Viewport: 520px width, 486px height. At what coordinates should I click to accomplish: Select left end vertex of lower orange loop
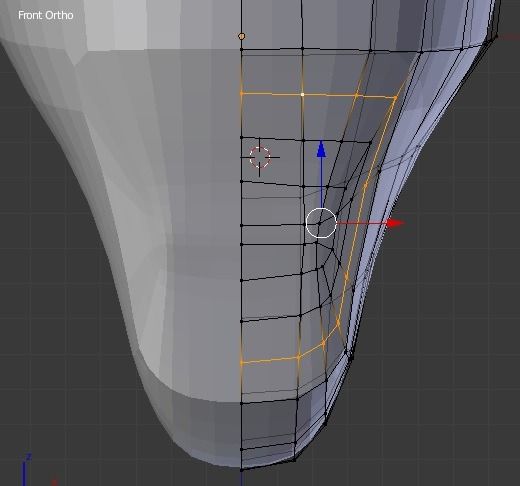pos(242,363)
